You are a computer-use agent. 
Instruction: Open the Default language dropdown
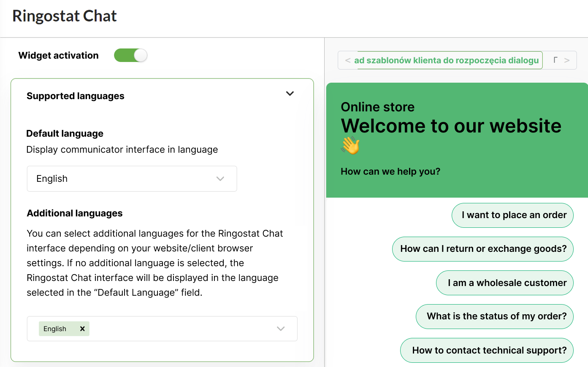click(132, 179)
